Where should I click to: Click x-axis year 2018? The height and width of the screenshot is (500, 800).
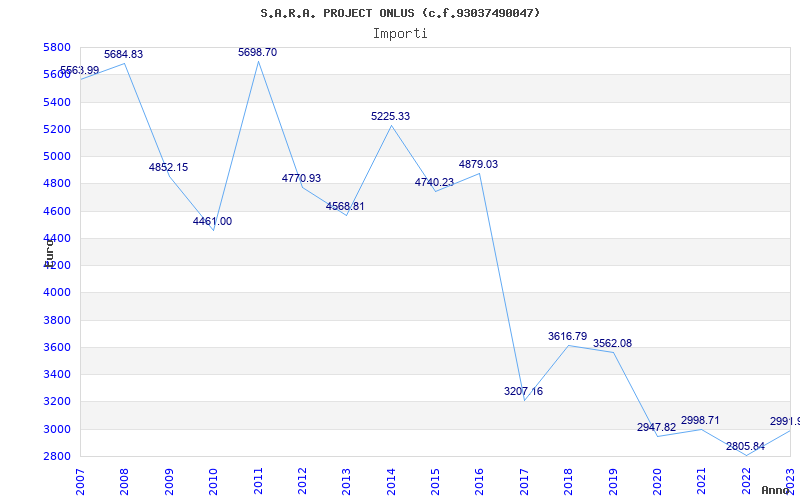point(568,482)
